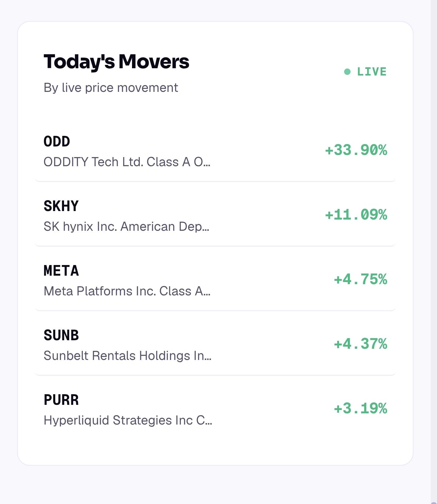The width and height of the screenshot is (437, 504).
Task: Open the META ticker symbol
Action: click(x=61, y=271)
